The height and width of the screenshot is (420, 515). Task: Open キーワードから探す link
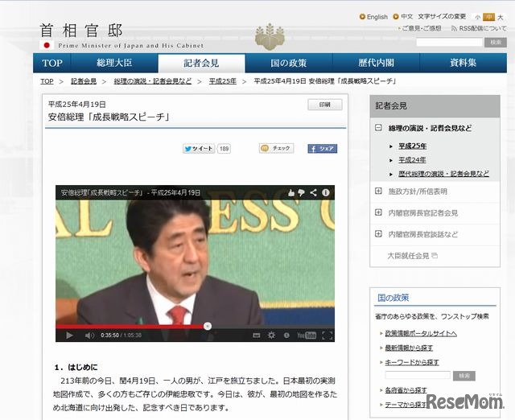click(x=412, y=362)
